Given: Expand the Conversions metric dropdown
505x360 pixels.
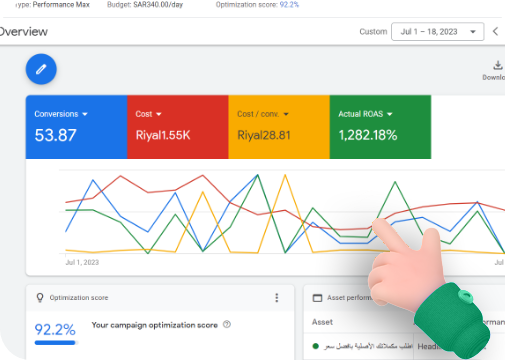Looking at the screenshot, I should tap(85, 114).
